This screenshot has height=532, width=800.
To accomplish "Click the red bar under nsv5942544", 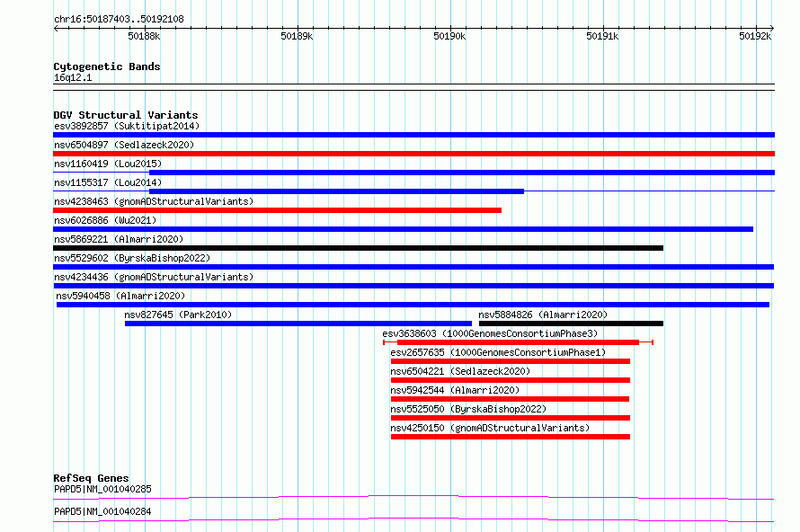I will pyautogui.click(x=510, y=399).
